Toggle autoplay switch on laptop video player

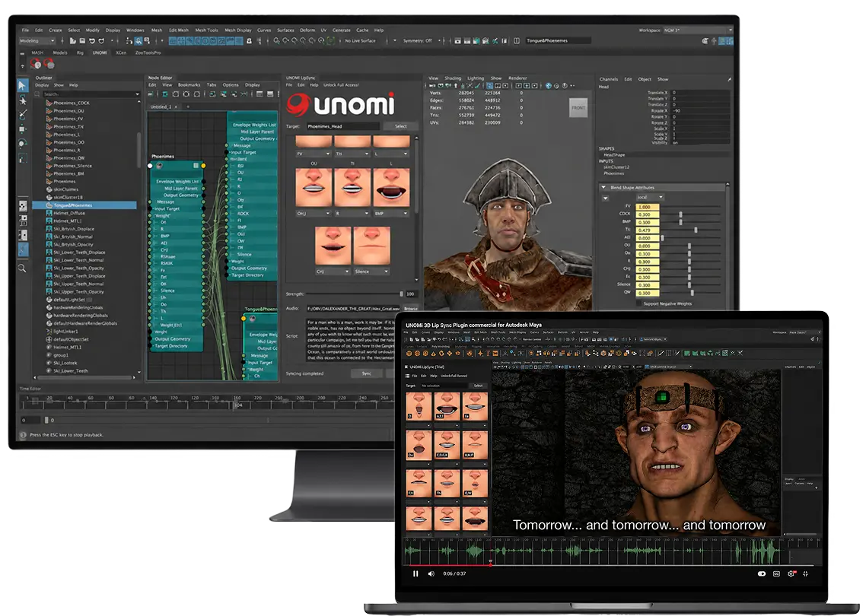coord(762,573)
